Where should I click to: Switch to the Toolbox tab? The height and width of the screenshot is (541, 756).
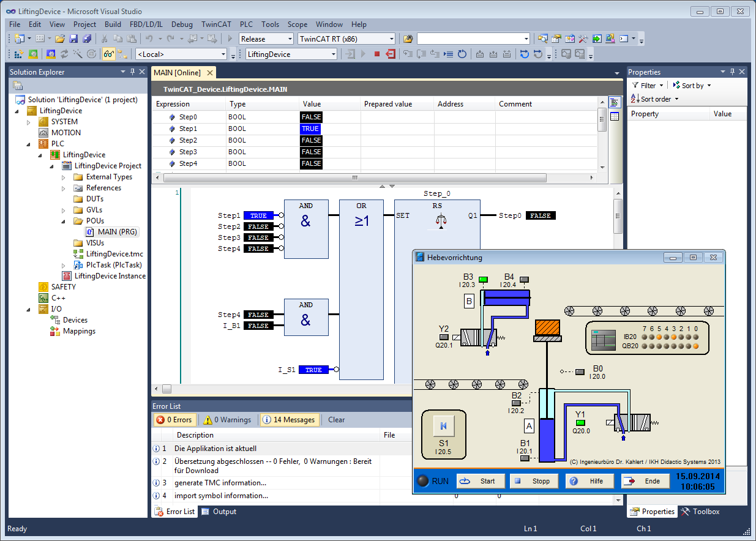coord(700,512)
